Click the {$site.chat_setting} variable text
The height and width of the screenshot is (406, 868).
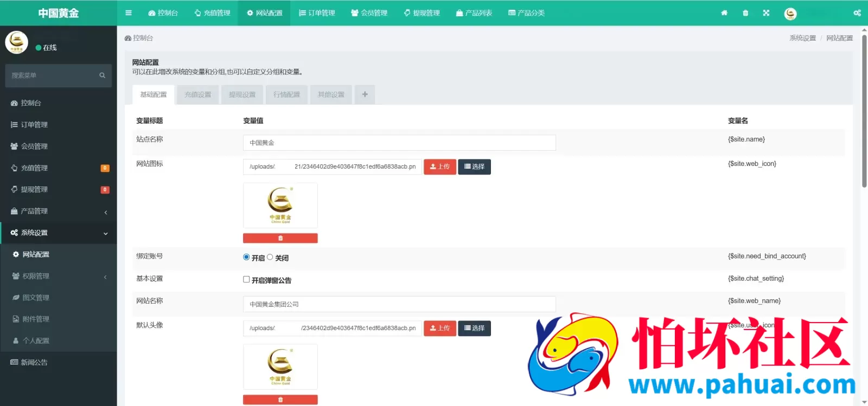click(x=756, y=279)
